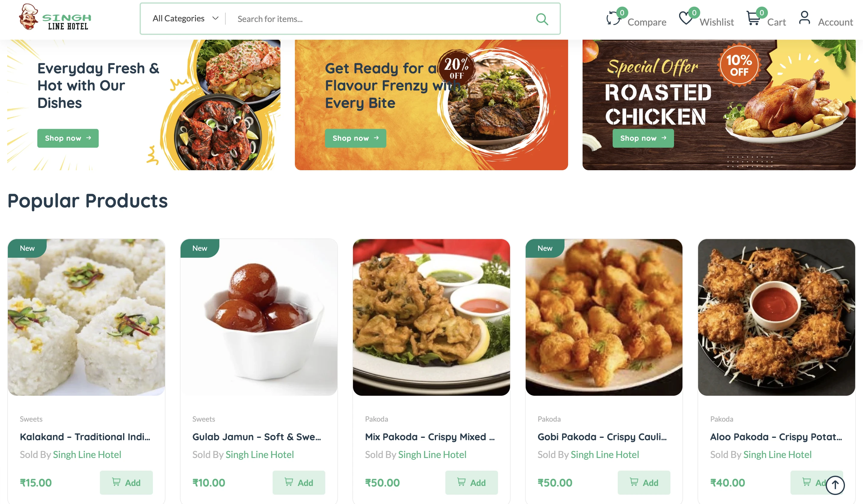Viewport: 863px width, 504px height.
Task: Click the scroll-to-top arrow icon
Action: (x=835, y=485)
